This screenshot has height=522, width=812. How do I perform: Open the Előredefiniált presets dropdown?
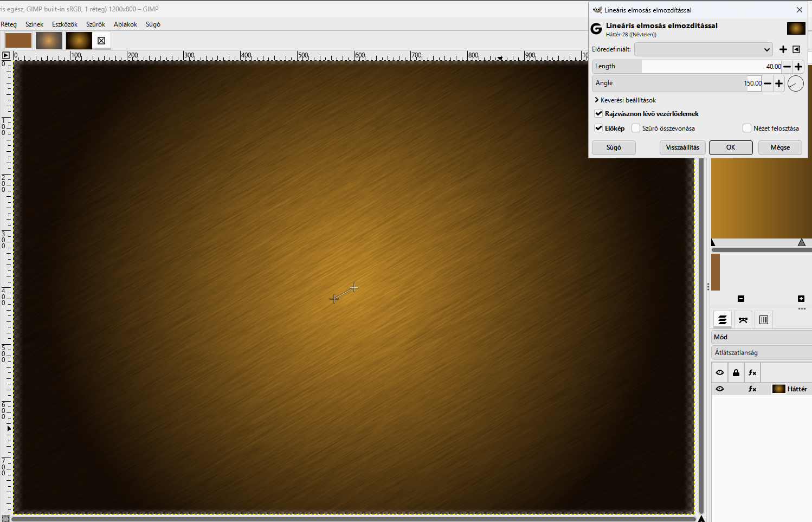click(704, 49)
